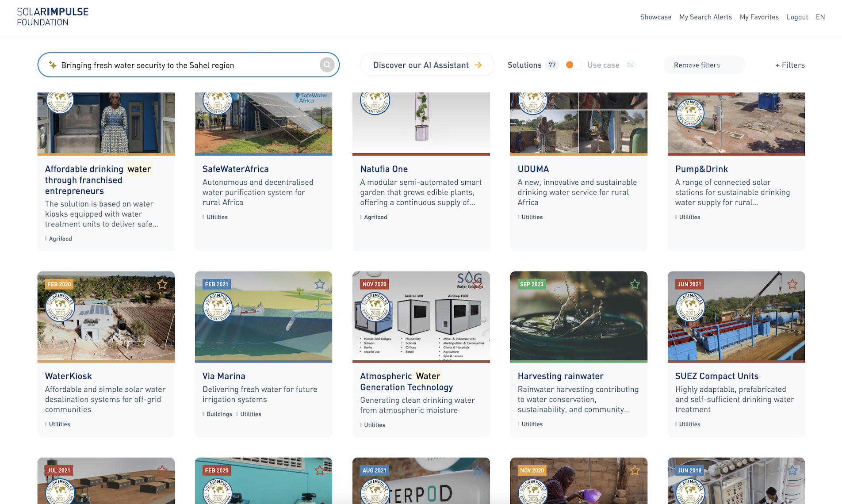Image resolution: width=842 pixels, height=504 pixels.
Task: Click the magnifier search icon in search bar
Action: click(327, 65)
